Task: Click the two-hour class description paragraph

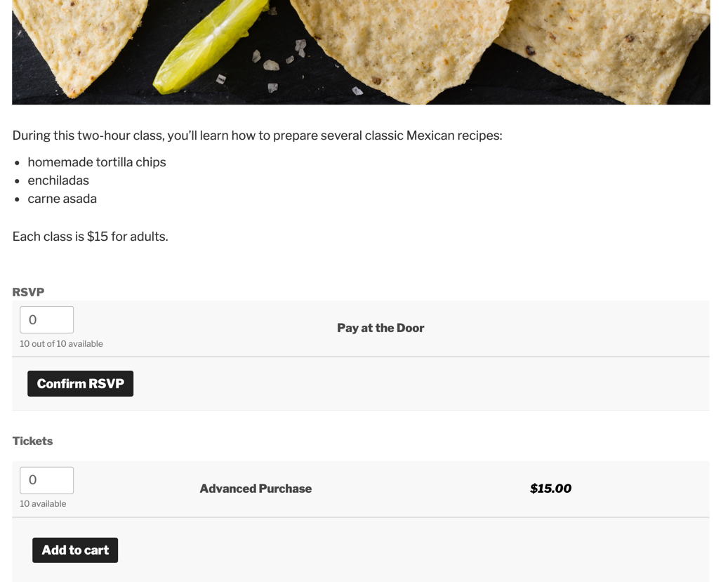Action: coord(257,135)
